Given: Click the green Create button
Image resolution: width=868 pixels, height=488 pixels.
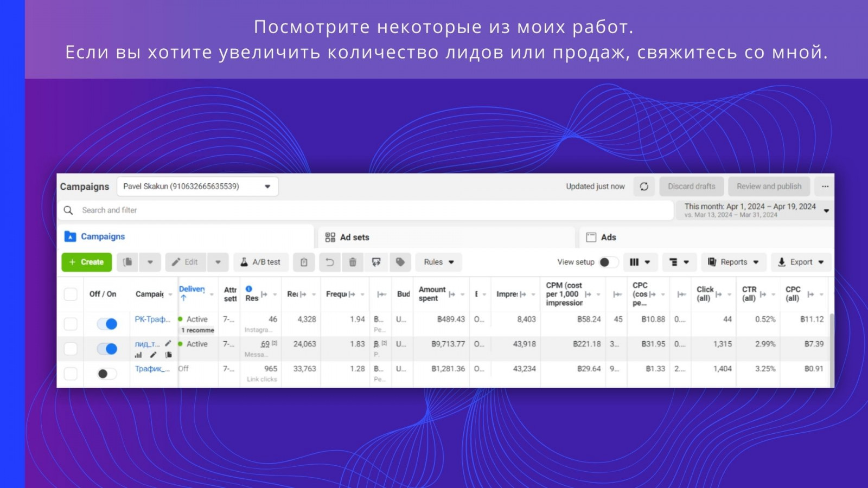Looking at the screenshot, I should [87, 262].
